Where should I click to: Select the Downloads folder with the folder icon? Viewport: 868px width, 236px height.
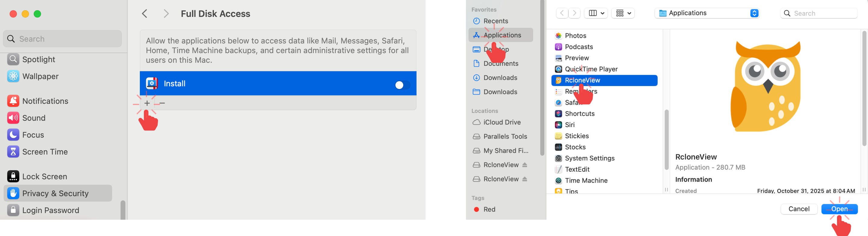500,92
